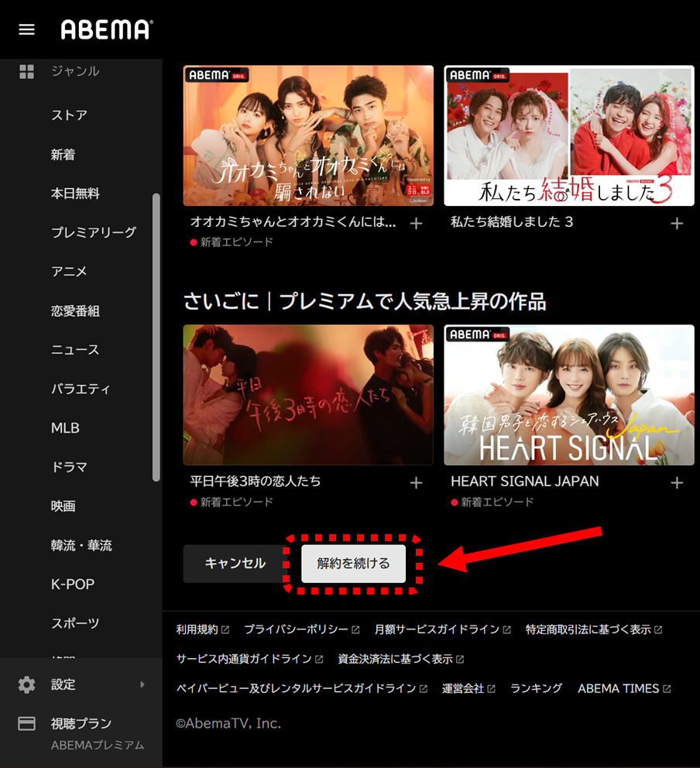Click the キャンセル button
Screen dimensions: 700x768
click(x=235, y=564)
